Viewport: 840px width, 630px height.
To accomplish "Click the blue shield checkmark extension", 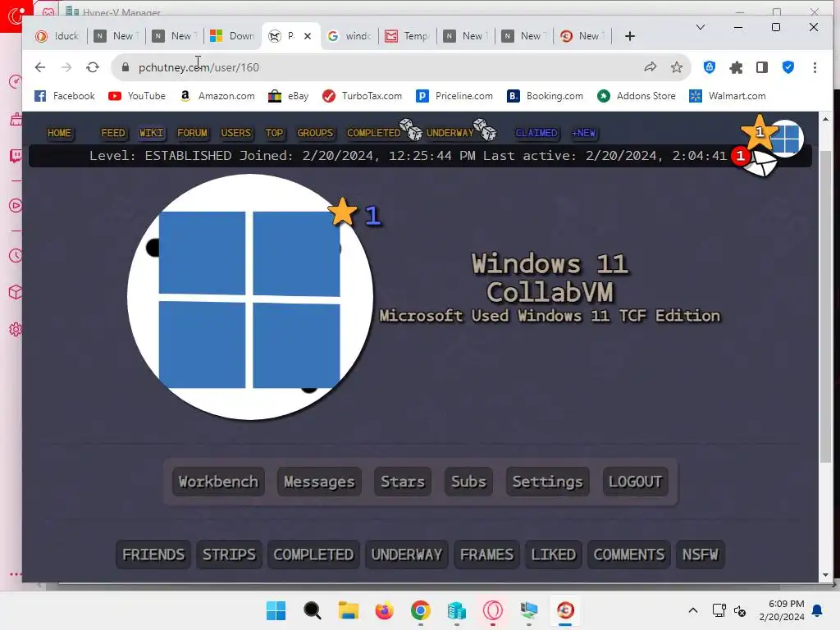I will pos(788,67).
